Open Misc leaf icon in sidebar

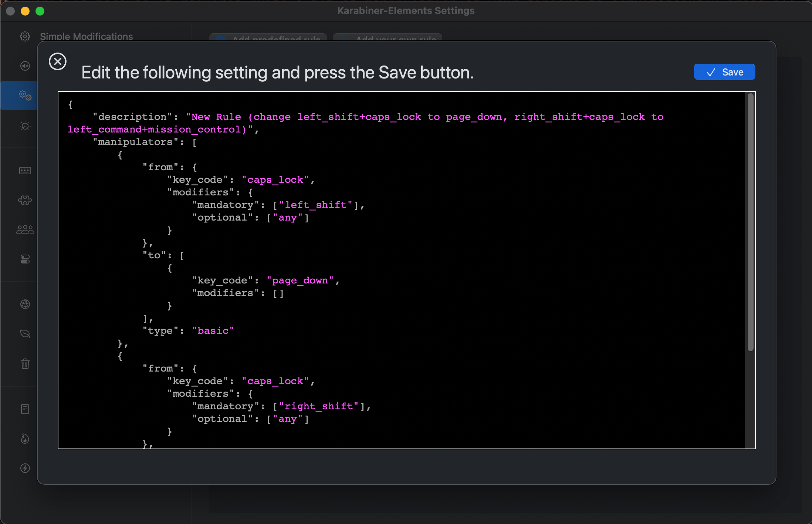pyautogui.click(x=25, y=334)
